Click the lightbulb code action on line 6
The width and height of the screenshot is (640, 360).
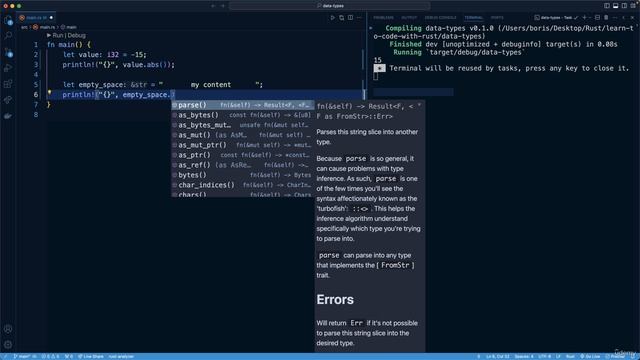(49, 93)
